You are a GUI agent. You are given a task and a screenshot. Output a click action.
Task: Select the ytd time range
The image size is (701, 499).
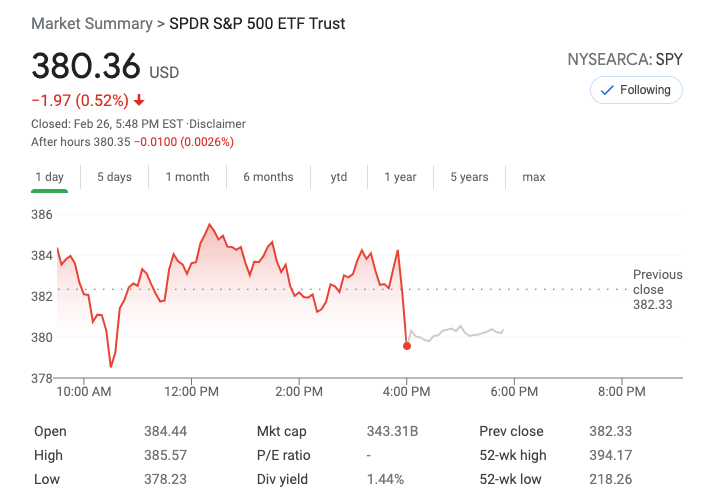339,177
